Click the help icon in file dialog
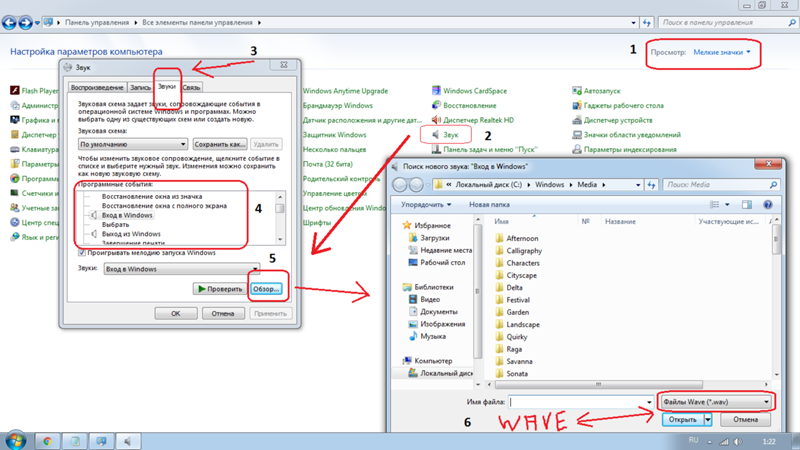The image size is (800, 450). click(x=768, y=205)
